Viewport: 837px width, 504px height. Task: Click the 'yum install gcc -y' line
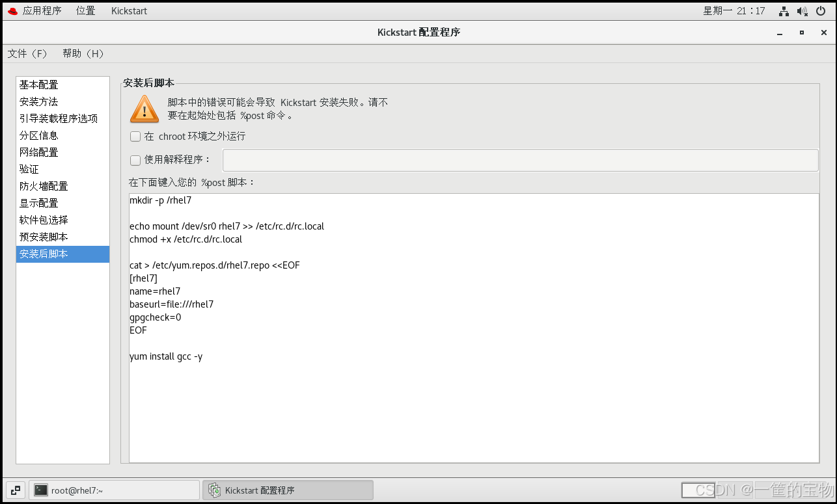coord(166,356)
